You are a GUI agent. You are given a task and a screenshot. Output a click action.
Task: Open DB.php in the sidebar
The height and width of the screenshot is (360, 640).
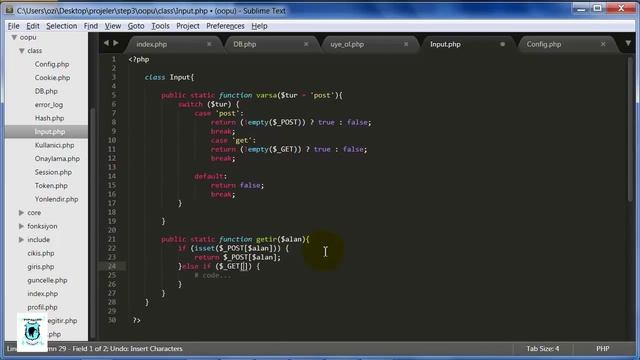pos(46,91)
